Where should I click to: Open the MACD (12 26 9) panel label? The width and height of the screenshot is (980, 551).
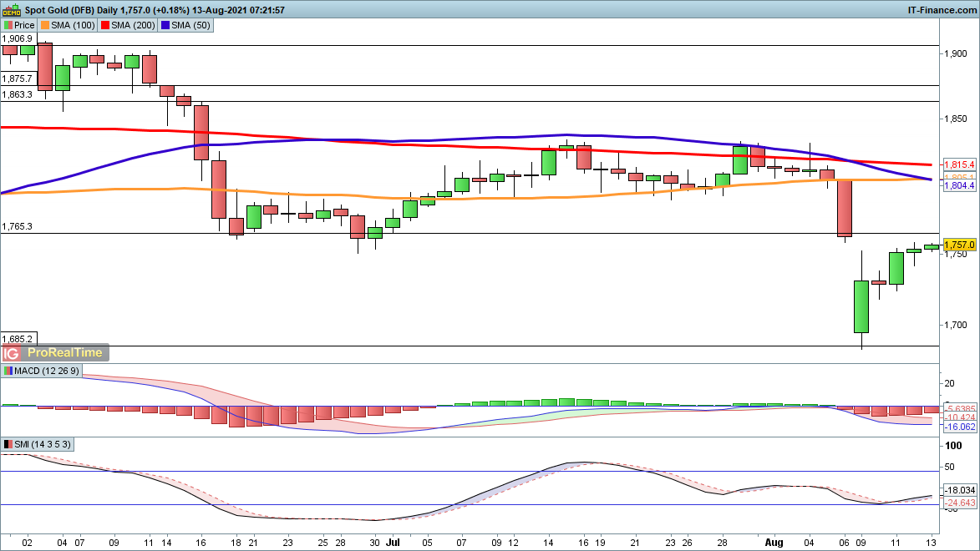point(43,371)
